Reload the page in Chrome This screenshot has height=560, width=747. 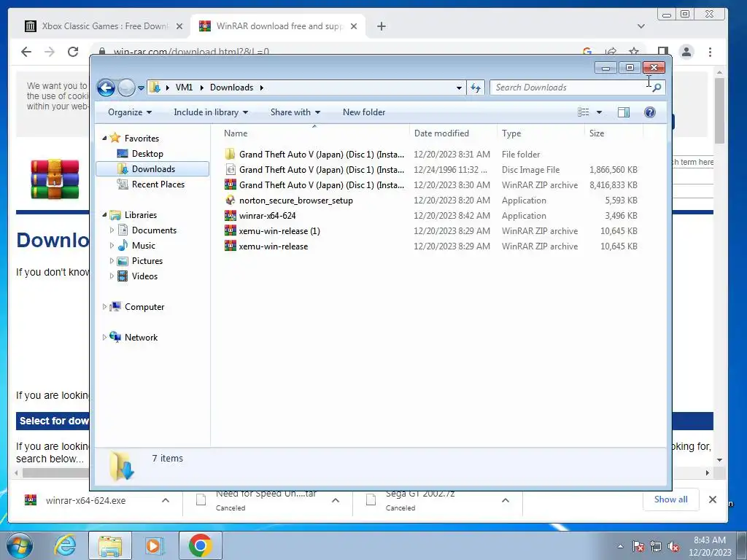click(72, 52)
